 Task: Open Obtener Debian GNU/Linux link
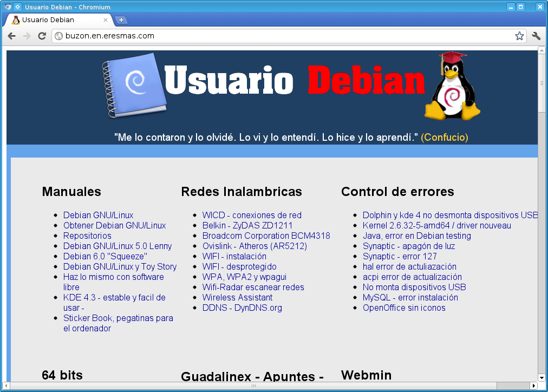(115, 226)
